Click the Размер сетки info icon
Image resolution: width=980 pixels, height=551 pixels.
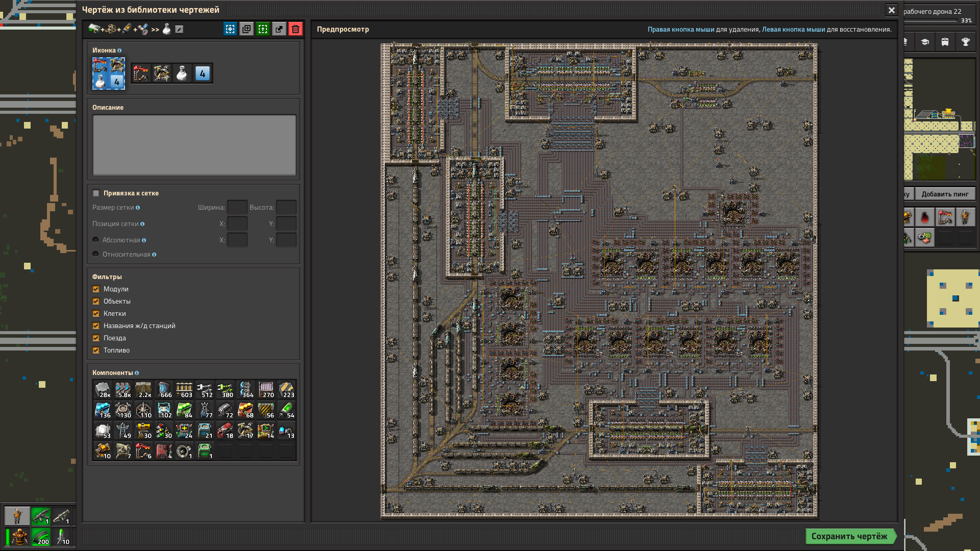pos(138,208)
